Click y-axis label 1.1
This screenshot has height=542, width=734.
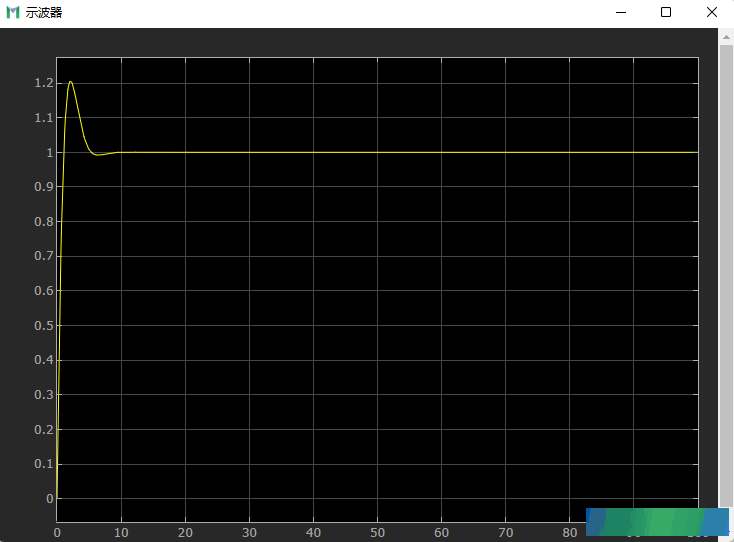point(44,117)
